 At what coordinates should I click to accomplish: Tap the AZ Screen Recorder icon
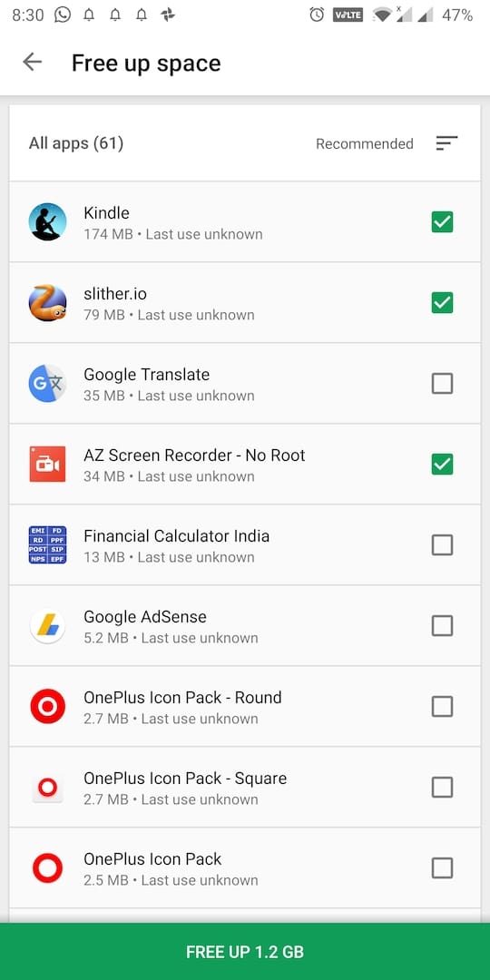47,464
